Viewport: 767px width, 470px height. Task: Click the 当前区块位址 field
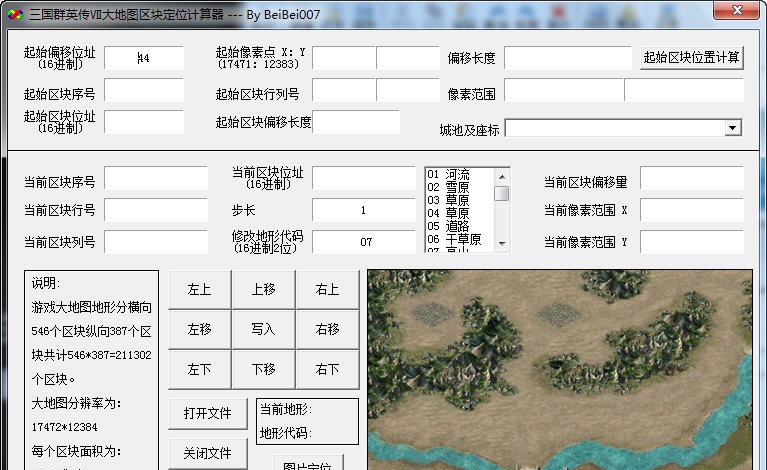(x=364, y=178)
